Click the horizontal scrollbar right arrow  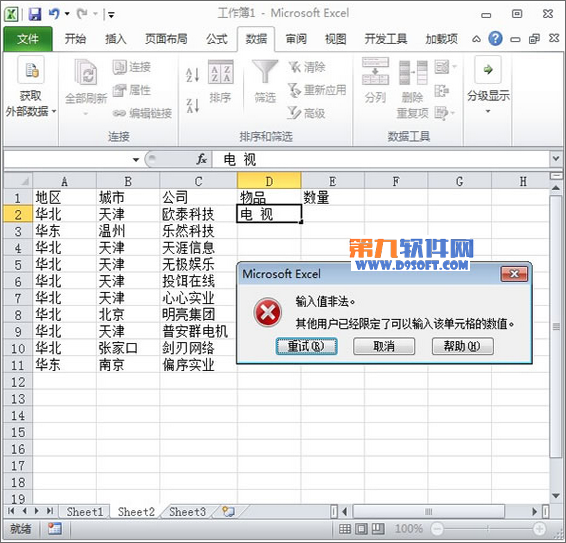pyautogui.click(x=535, y=512)
